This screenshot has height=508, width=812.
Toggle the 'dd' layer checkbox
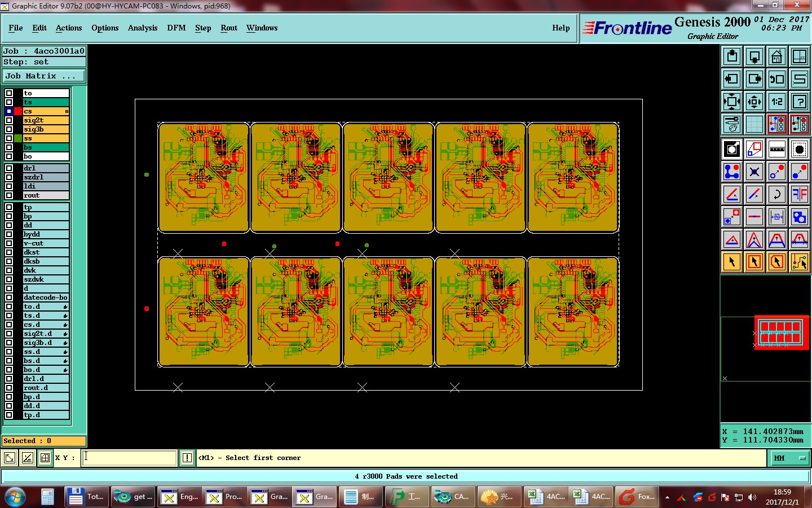[x=9, y=225]
